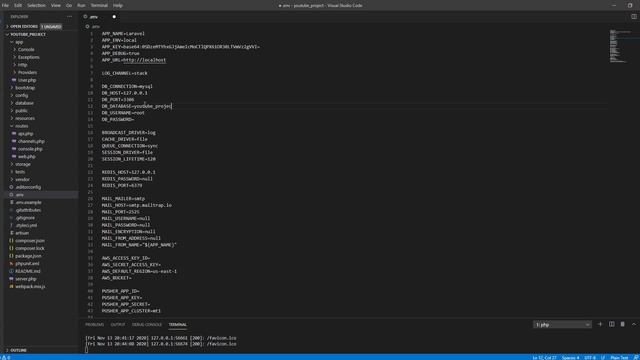Expand the public folder

pos(21,111)
